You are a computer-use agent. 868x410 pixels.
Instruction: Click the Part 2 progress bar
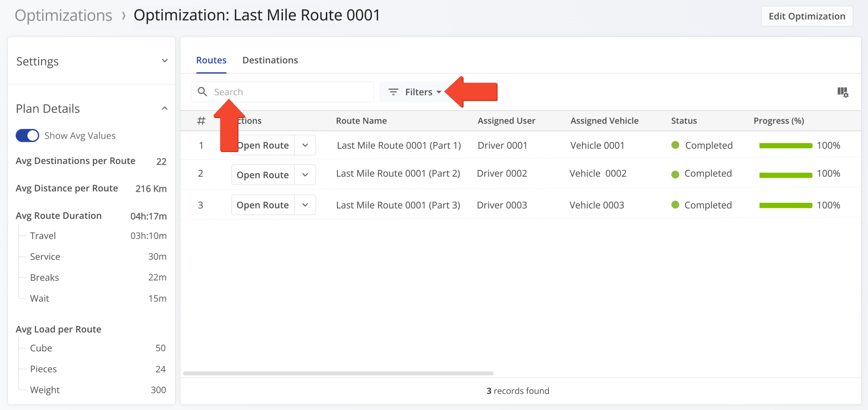(786, 175)
